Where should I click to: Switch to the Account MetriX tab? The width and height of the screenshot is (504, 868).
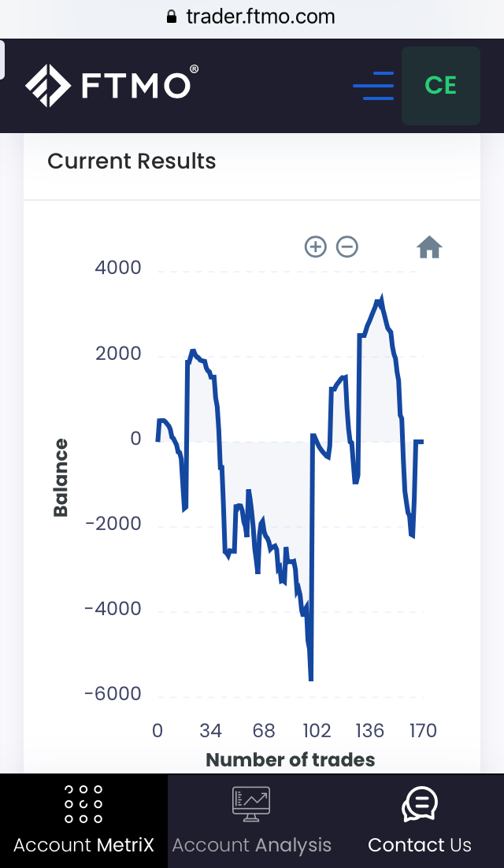pyautogui.click(x=83, y=821)
